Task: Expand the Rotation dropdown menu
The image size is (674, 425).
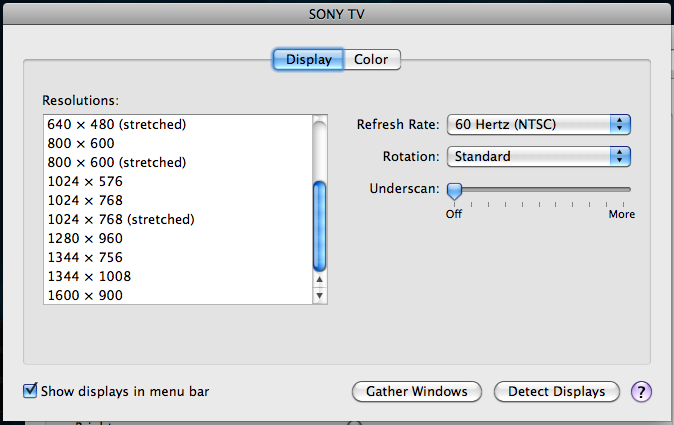Action: [539, 156]
